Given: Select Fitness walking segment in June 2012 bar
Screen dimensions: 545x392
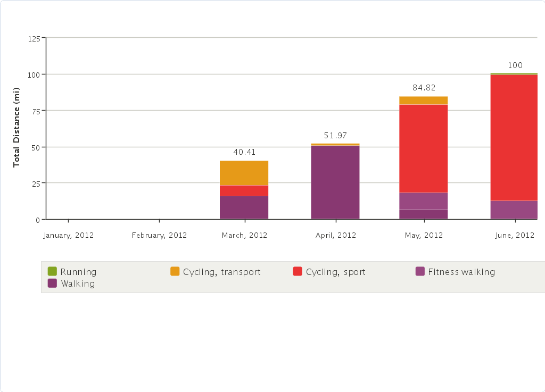Looking at the screenshot, I should 514,210.
